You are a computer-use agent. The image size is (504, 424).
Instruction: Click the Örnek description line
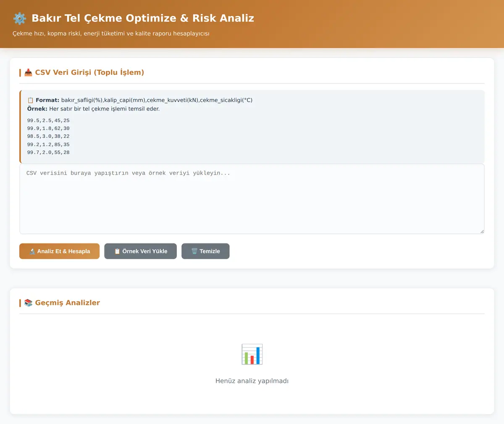coord(93,109)
